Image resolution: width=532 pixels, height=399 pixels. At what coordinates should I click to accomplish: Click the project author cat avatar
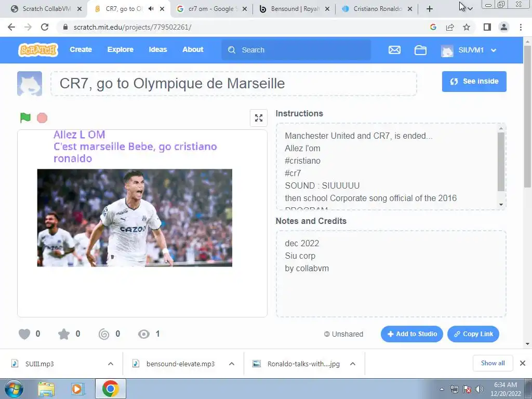[30, 84]
